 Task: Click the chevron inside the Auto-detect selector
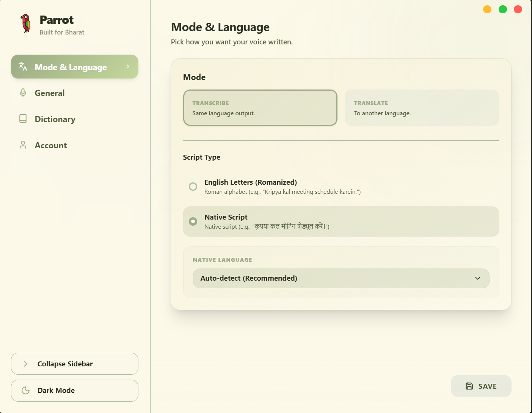(x=477, y=278)
